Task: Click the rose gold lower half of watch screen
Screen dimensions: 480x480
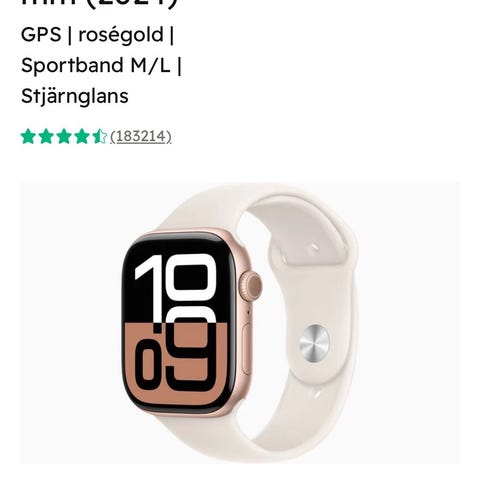Action: coord(176,364)
